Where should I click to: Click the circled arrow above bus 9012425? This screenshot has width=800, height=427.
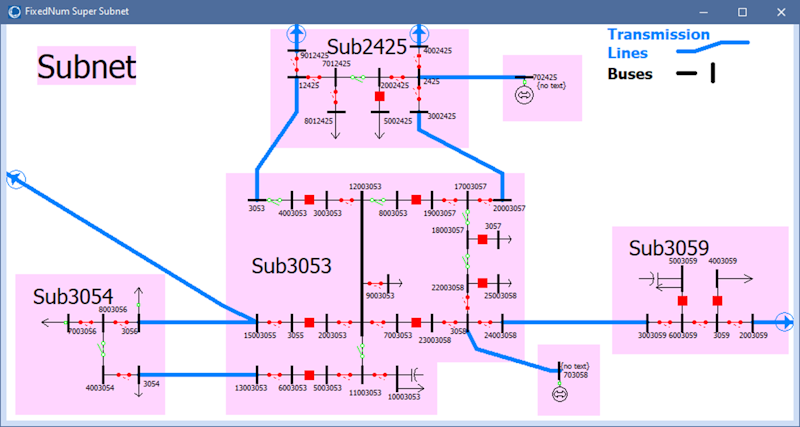tap(296, 34)
